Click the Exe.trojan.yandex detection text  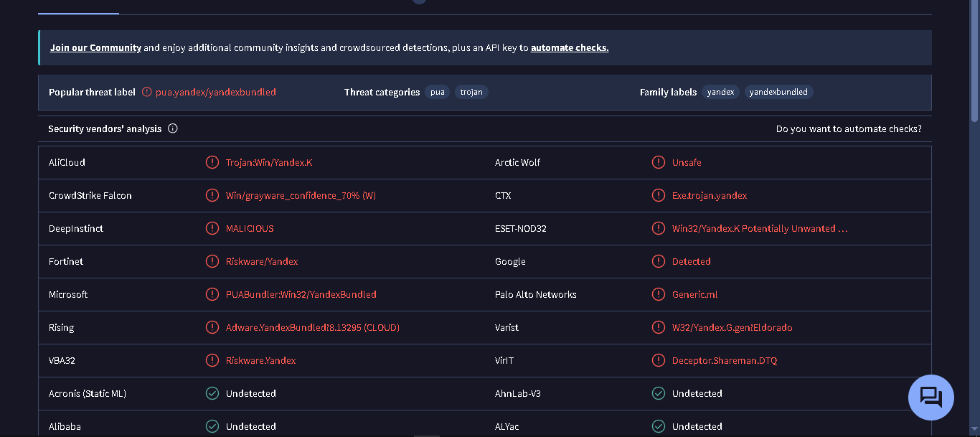click(710, 196)
